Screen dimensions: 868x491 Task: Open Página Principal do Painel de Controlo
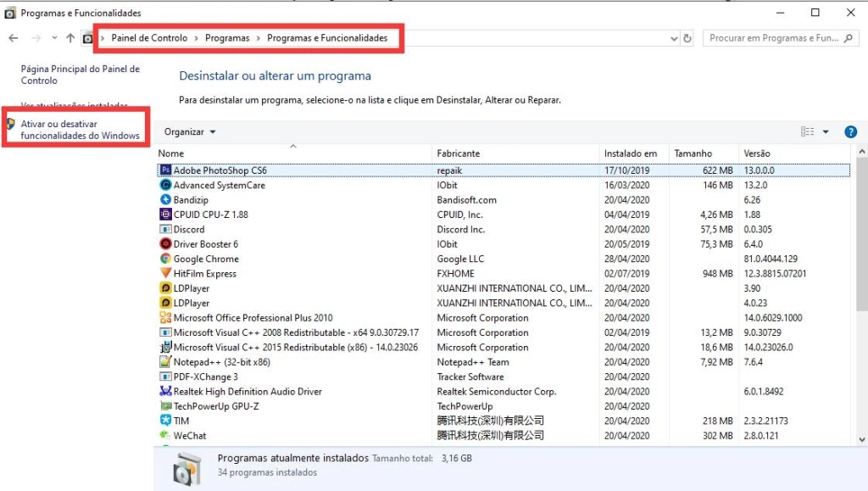(80, 75)
